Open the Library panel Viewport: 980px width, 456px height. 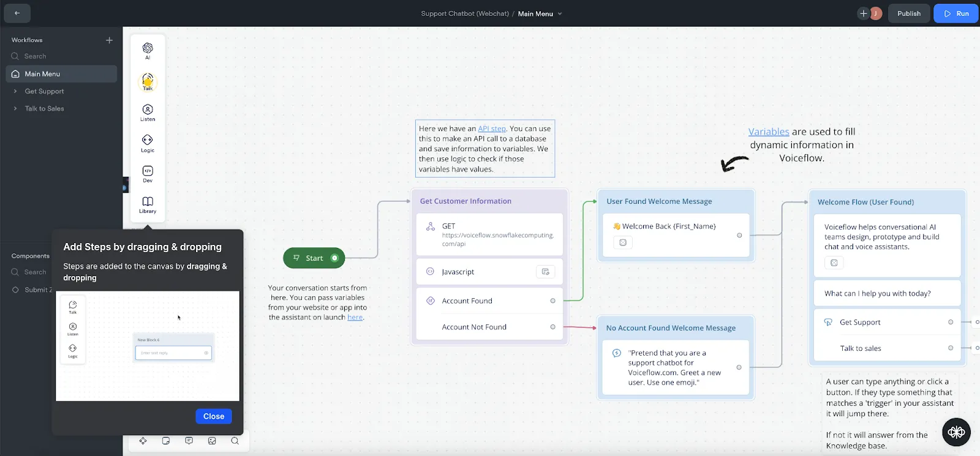click(148, 204)
